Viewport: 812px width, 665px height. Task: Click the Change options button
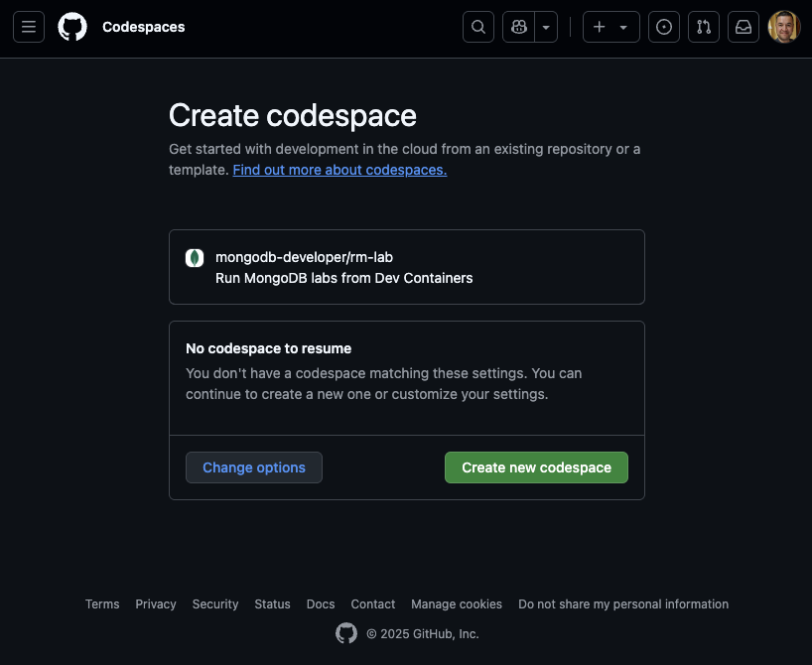[x=254, y=467]
